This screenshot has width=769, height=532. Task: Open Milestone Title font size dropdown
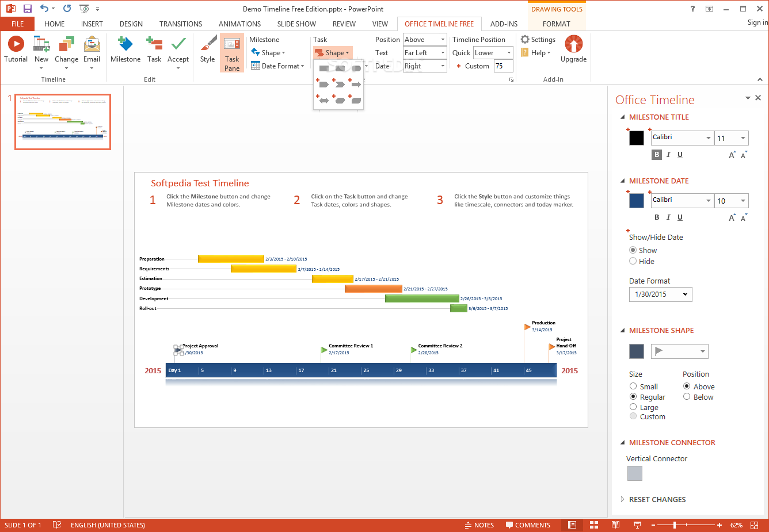(743, 138)
